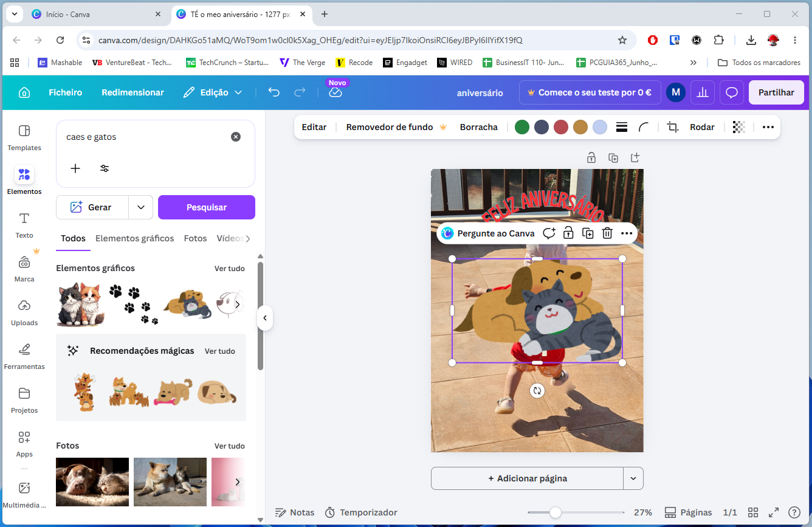Open more options in edit toolbar

(x=768, y=127)
